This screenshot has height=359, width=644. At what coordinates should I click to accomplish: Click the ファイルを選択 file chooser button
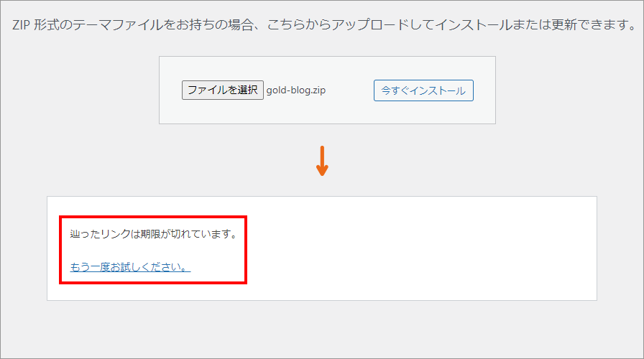(223, 90)
